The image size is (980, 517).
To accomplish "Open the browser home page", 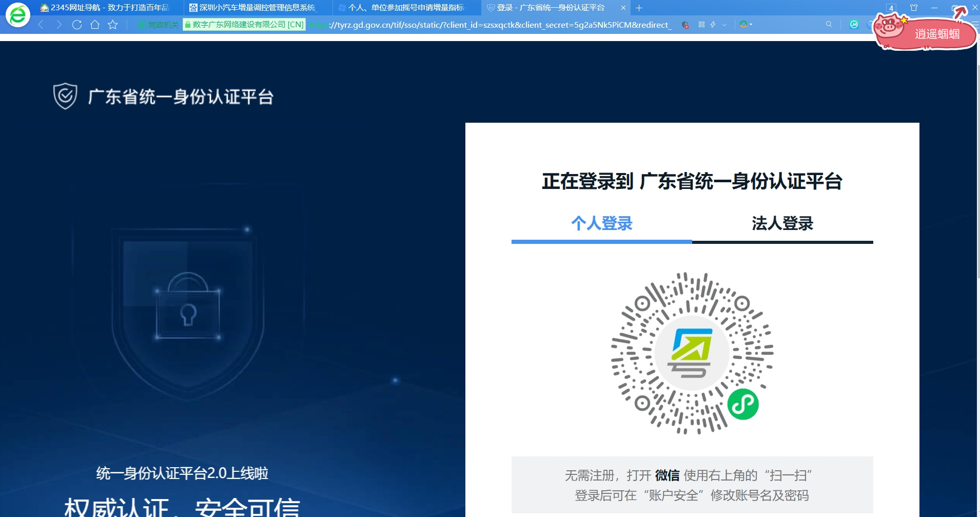I will [95, 25].
